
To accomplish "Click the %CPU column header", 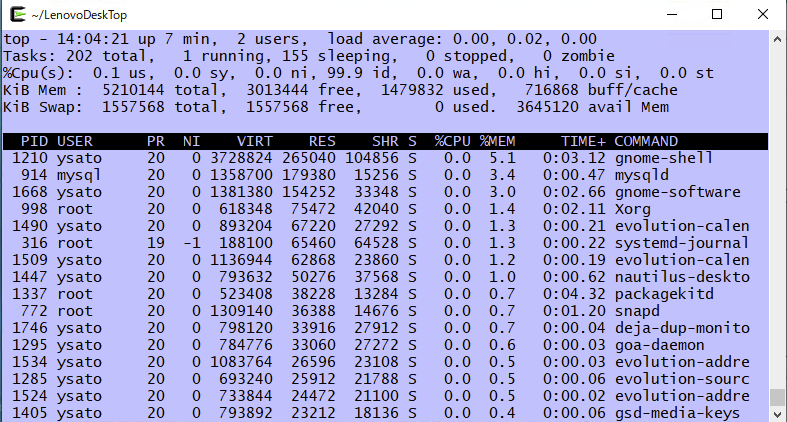I will coord(452,142).
